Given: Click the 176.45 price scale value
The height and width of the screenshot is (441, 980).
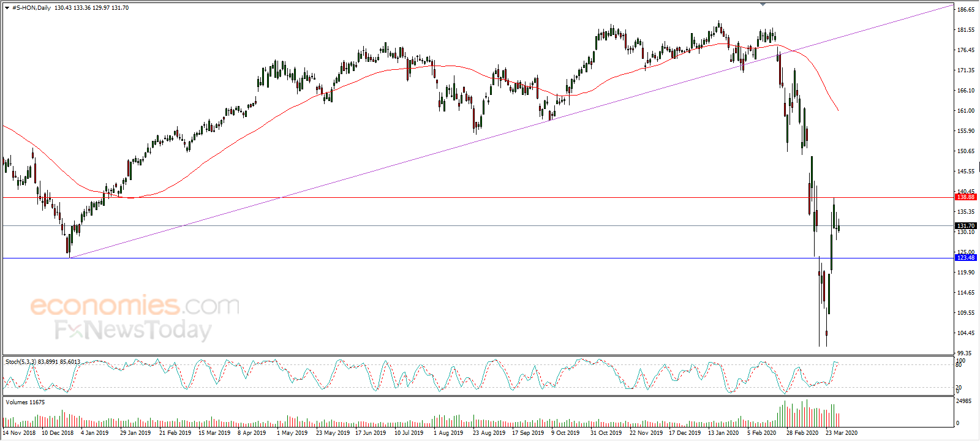Looking at the screenshot, I should [x=965, y=50].
